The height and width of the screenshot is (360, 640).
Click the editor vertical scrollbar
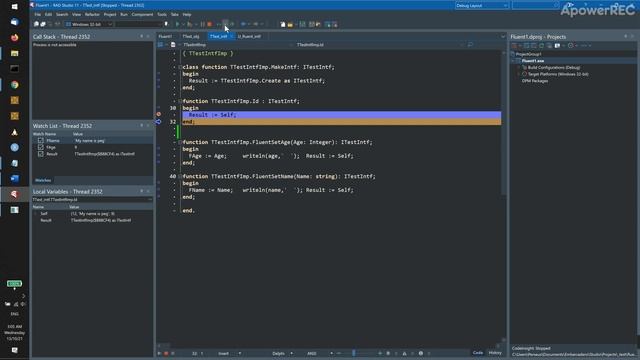click(x=504, y=122)
